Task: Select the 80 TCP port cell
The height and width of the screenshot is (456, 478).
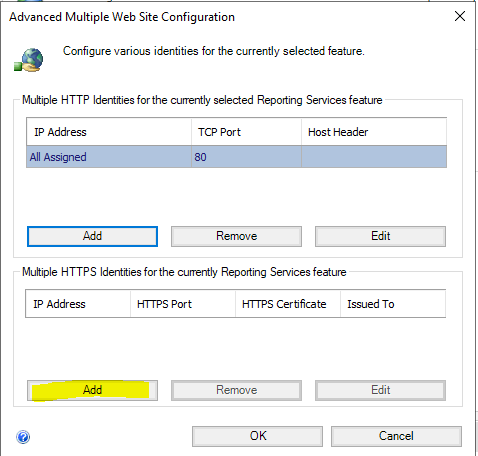Action: point(246,157)
